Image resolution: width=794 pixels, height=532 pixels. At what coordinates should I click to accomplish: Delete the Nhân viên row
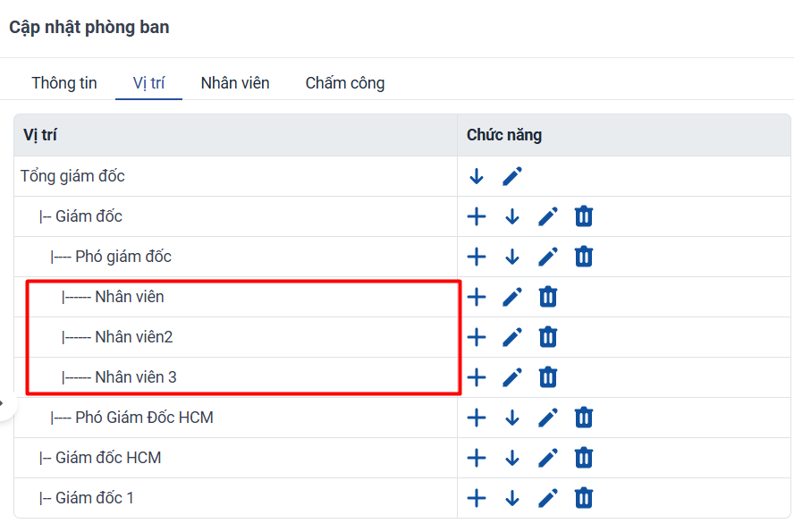pos(547,297)
